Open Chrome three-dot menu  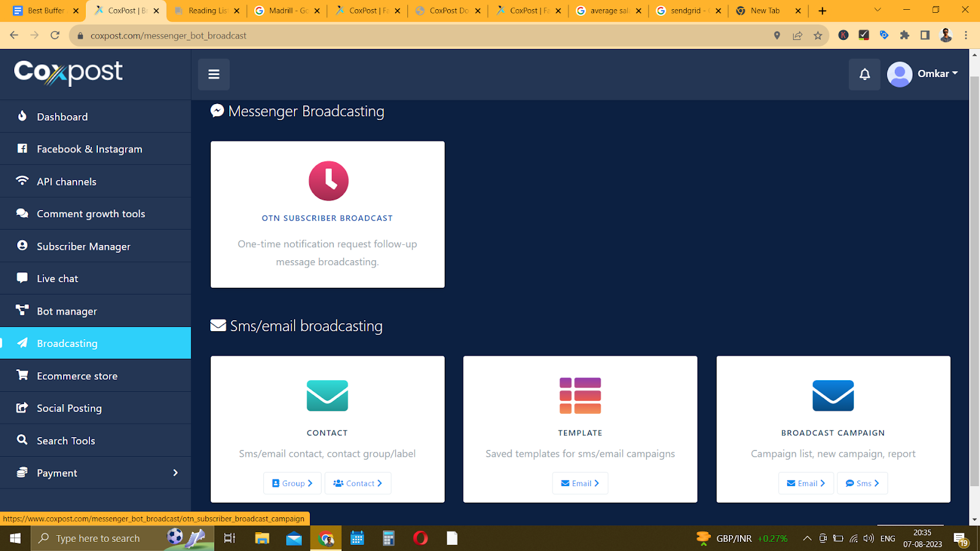pyautogui.click(x=966, y=36)
